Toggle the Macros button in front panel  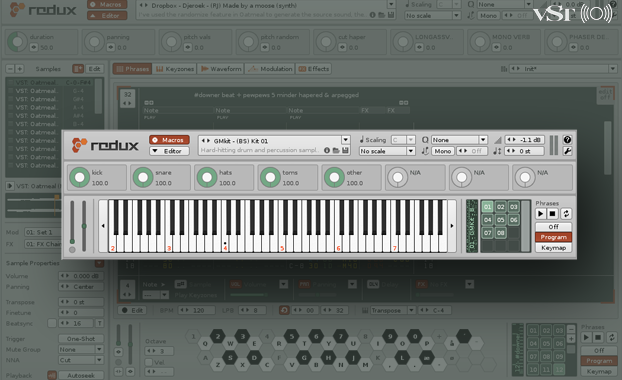point(169,140)
